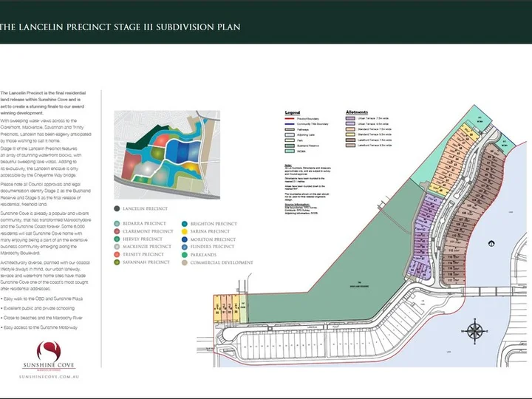Open the precinct overview map thumbnail
This screenshot has width=532, height=399.
(167, 154)
